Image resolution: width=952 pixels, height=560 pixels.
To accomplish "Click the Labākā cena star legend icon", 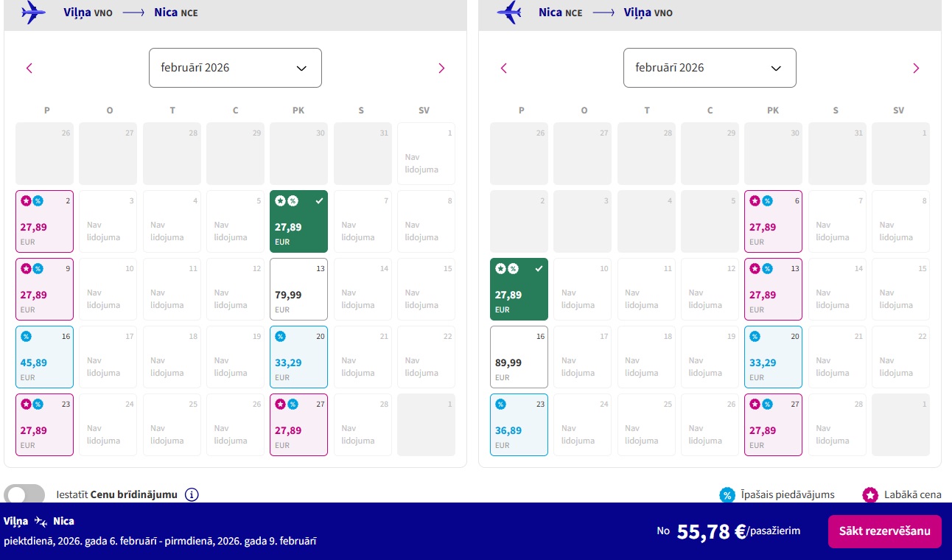I will click(871, 494).
